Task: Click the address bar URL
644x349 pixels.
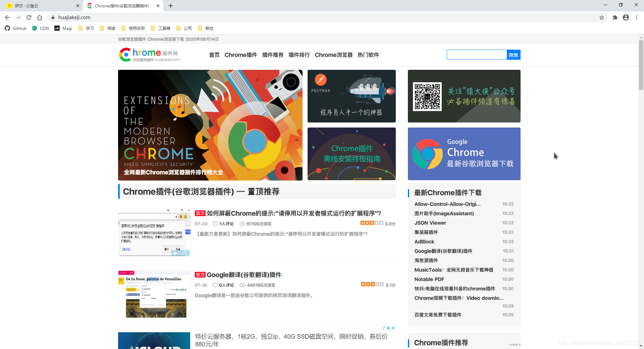Action: click(x=74, y=17)
